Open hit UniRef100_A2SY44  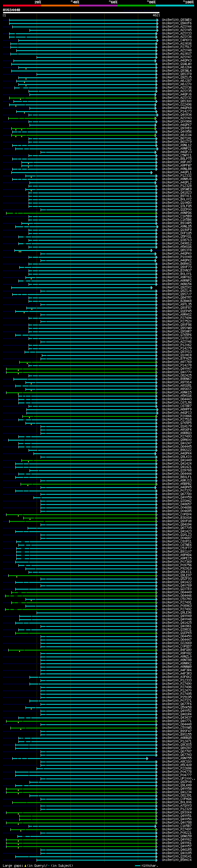pos(177,26)
